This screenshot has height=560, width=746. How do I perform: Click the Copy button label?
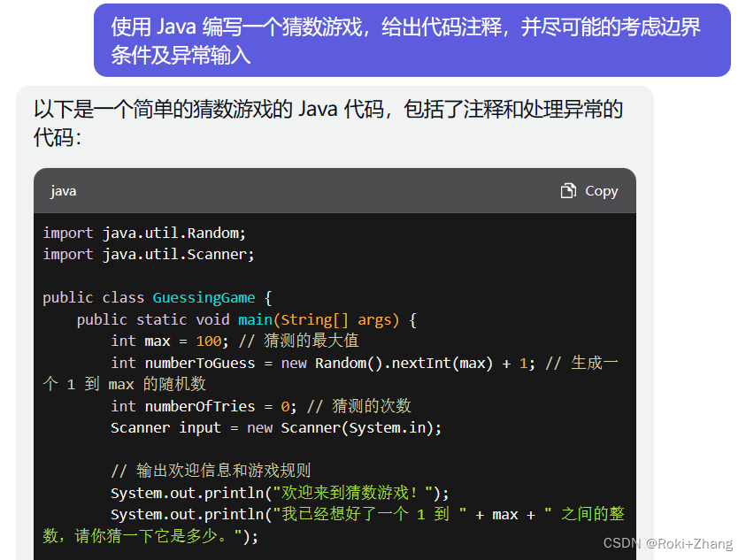tap(602, 191)
